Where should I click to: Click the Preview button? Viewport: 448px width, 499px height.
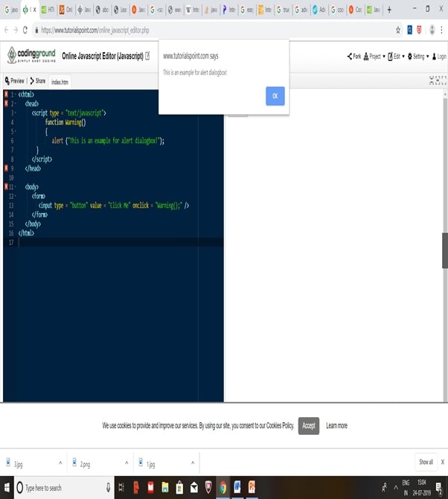[x=15, y=81]
